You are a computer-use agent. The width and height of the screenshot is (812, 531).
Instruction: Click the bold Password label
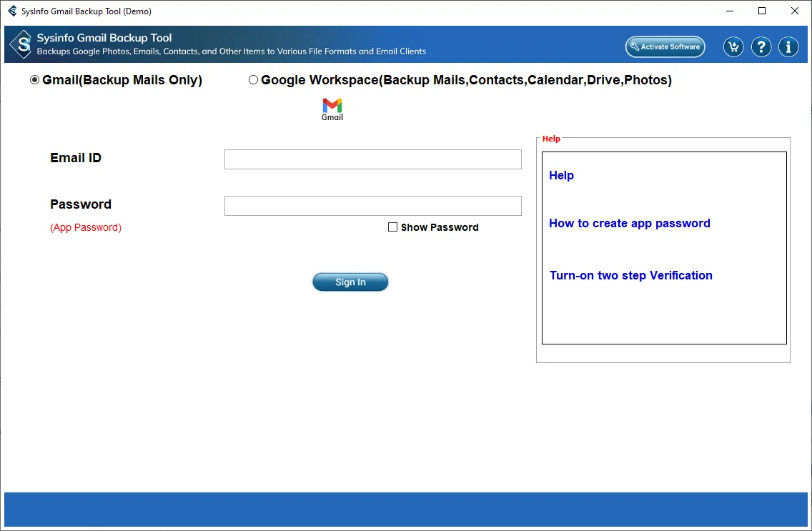tap(81, 204)
